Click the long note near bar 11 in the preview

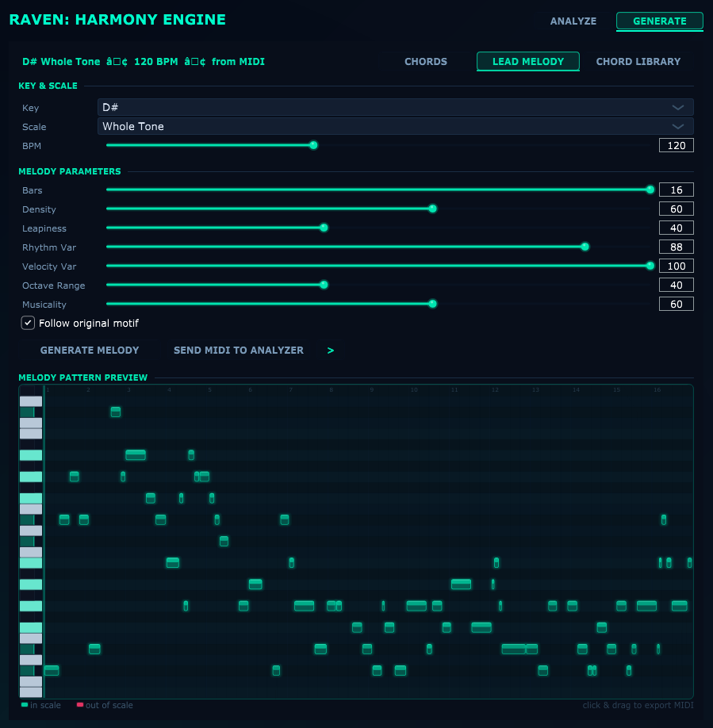pyautogui.click(x=462, y=584)
